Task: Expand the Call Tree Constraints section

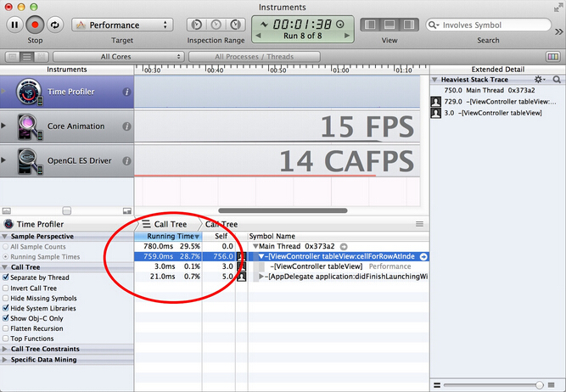Action: click(x=5, y=349)
